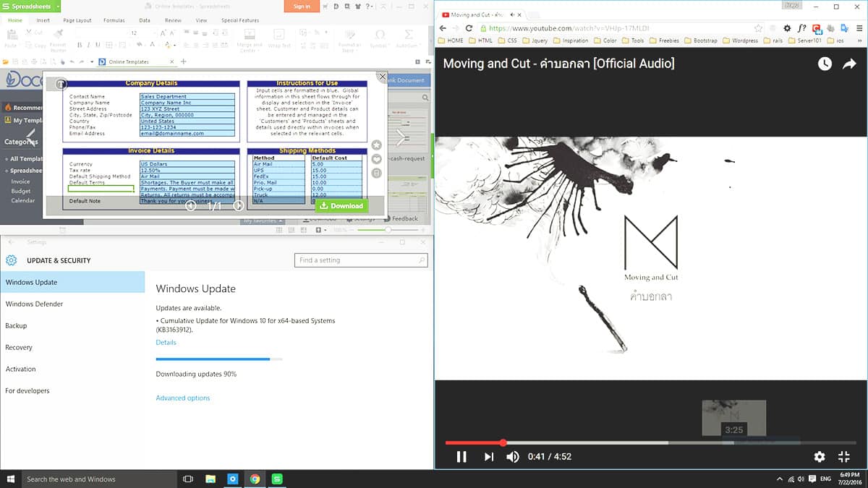868x488 pixels.
Task: Open YouTube player settings gear
Action: (x=820, y=456)
